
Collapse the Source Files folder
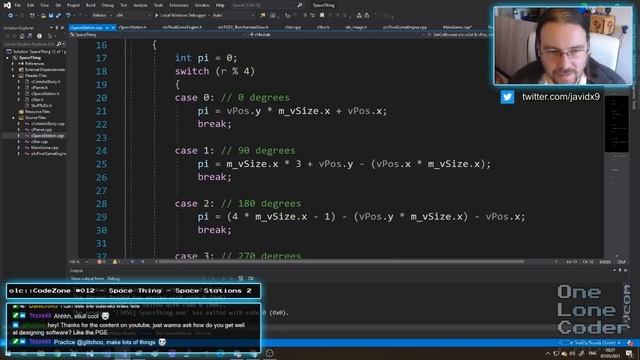[13, 118]
